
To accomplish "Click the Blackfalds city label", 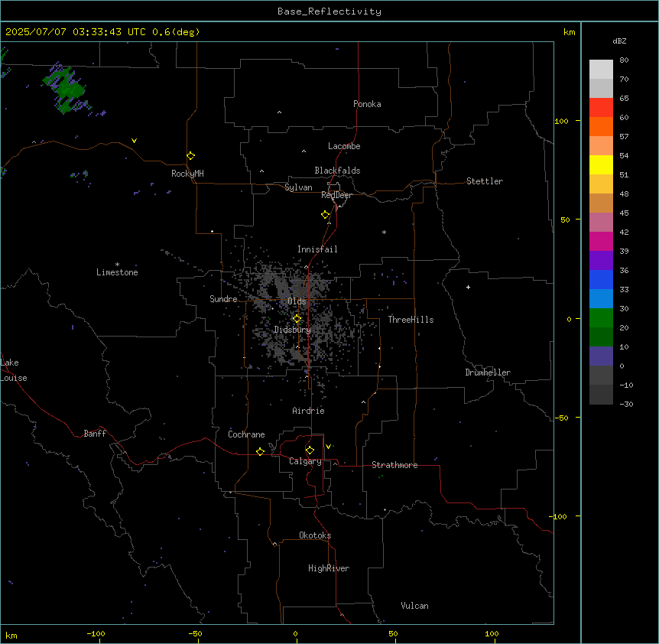I will tap(337, 171).
